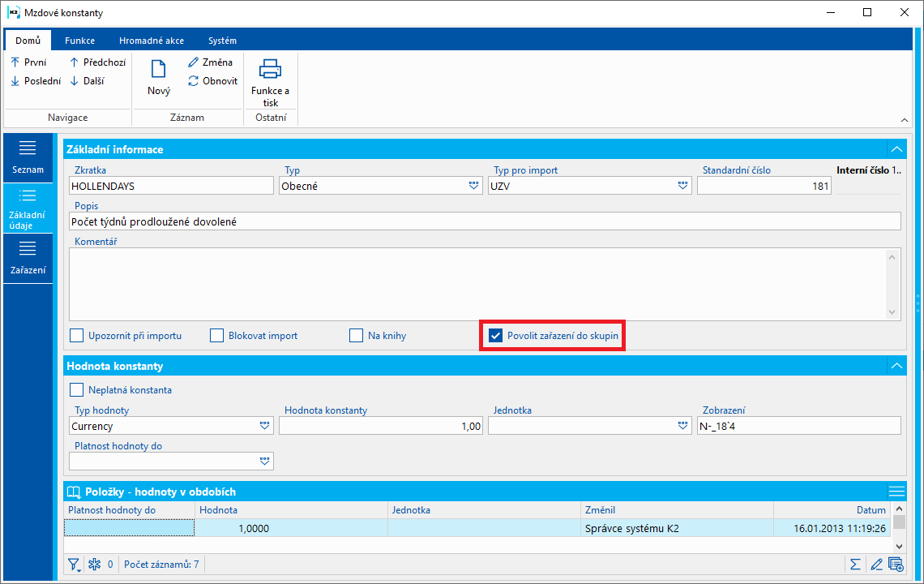
Task: Click the Standardní číslo field
Action: [x=764, y=186]
